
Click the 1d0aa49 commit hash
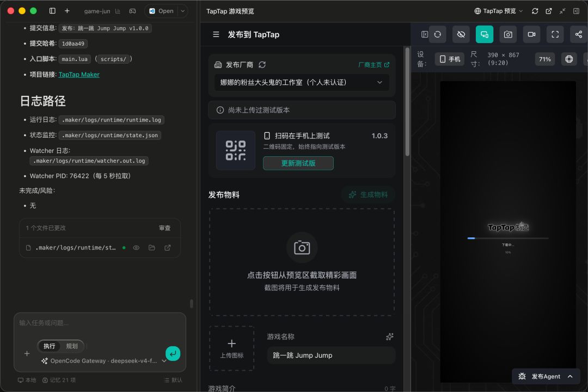73,44
